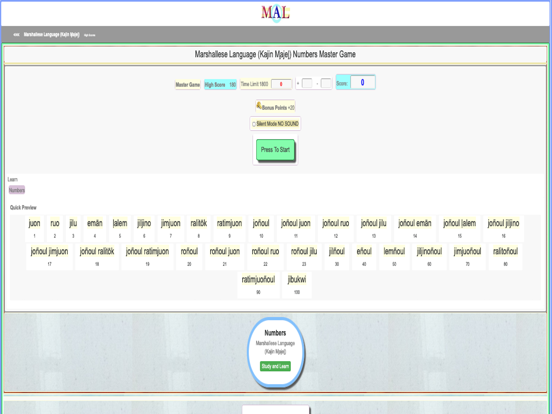Viewport: 552px width, 414px height.
Task: Click the Time Limit counter field
Action: (x=281, y=84)
